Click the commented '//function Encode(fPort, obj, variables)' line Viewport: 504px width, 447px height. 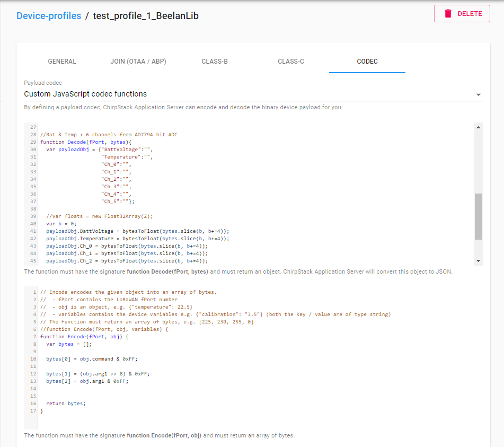point(104,329)
